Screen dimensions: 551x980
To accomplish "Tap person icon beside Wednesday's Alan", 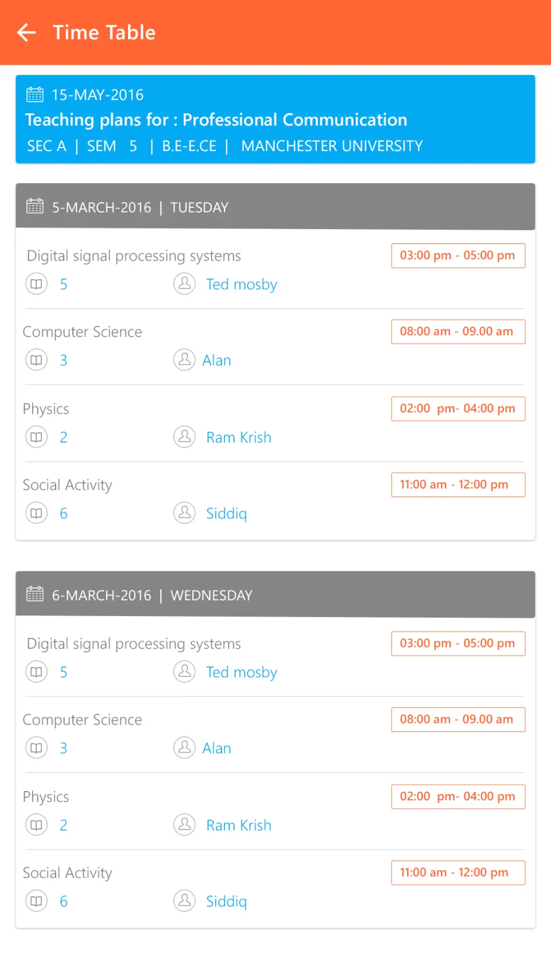I will click(184, 748).
